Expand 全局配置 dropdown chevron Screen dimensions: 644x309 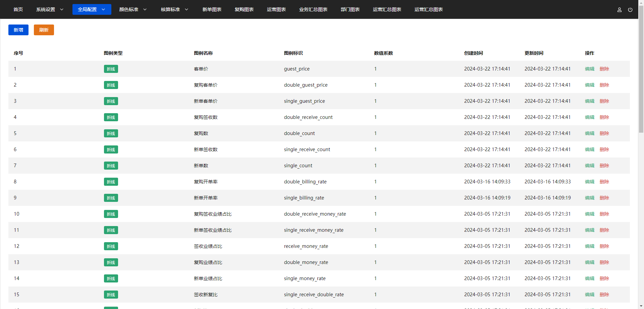(x=103, y=9)
